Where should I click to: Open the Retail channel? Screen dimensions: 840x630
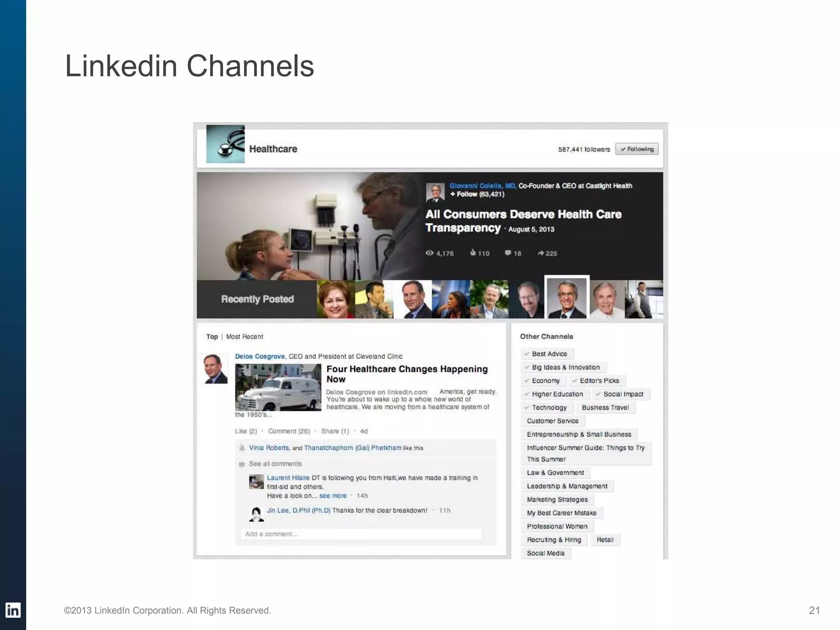click(x=605, y=540)
